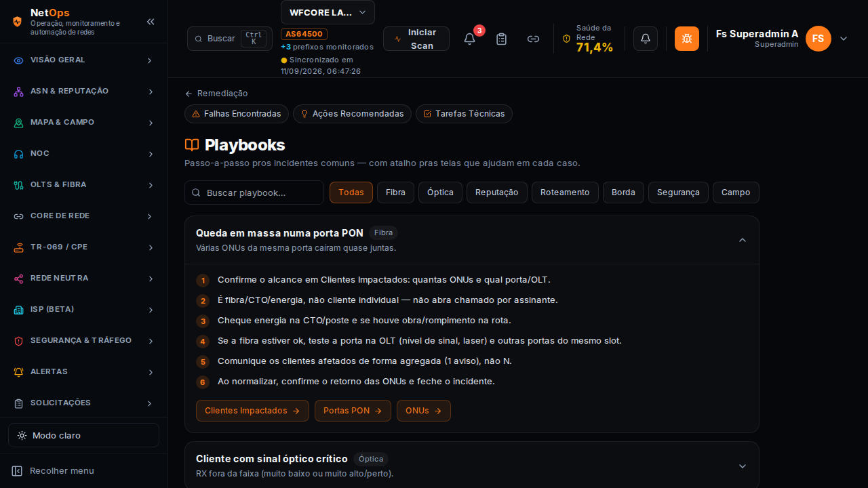This screenshot has height=488, width=868.
Task: Click the NOC headset icon
Action: pos(19,154)
